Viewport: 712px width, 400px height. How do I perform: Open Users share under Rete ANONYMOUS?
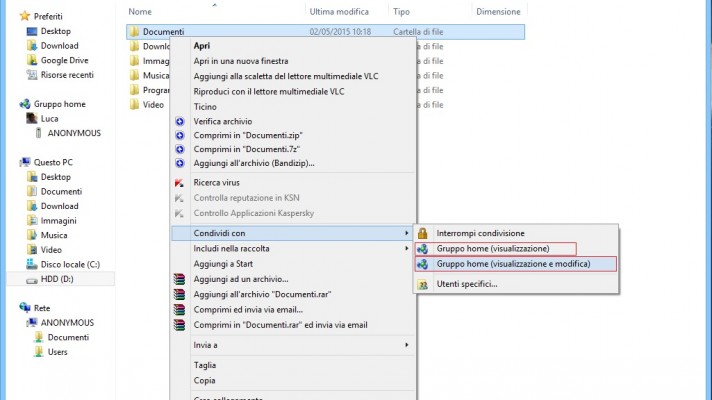57,351
